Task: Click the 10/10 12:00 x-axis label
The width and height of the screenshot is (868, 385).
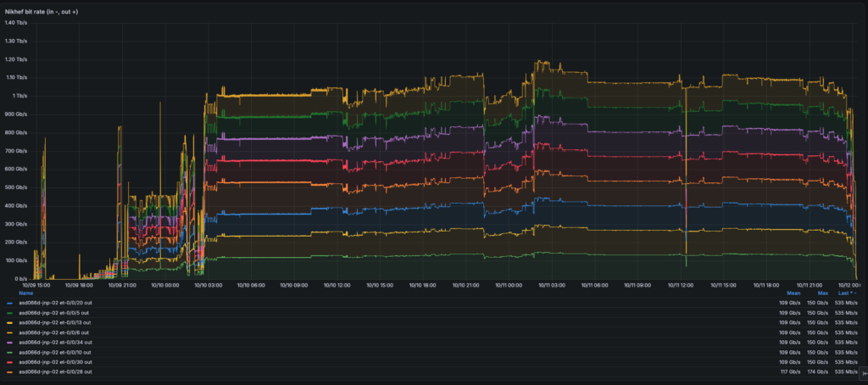Action: 337,286
